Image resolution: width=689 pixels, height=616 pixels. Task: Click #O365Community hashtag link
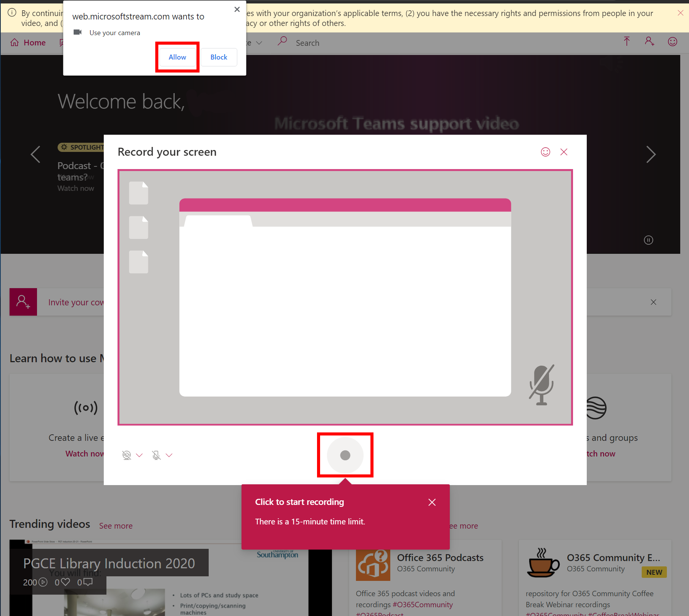coord(423,605)
